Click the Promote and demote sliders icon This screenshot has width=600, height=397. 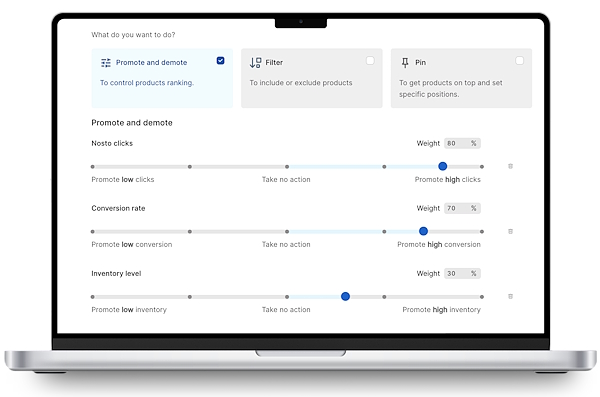point(106,62)
